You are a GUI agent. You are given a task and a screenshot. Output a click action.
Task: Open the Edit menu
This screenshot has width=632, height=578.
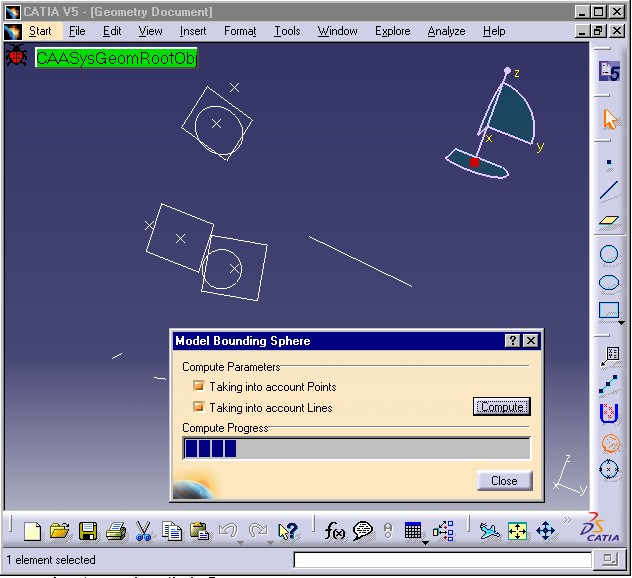tap(112, 31)
